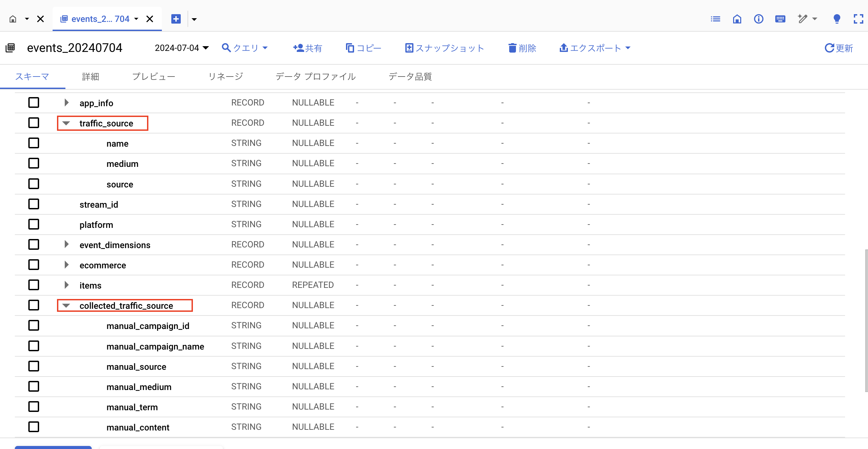Open the list view icon in top bar
The width and height of the screenshot is (868, 449).
715,19
